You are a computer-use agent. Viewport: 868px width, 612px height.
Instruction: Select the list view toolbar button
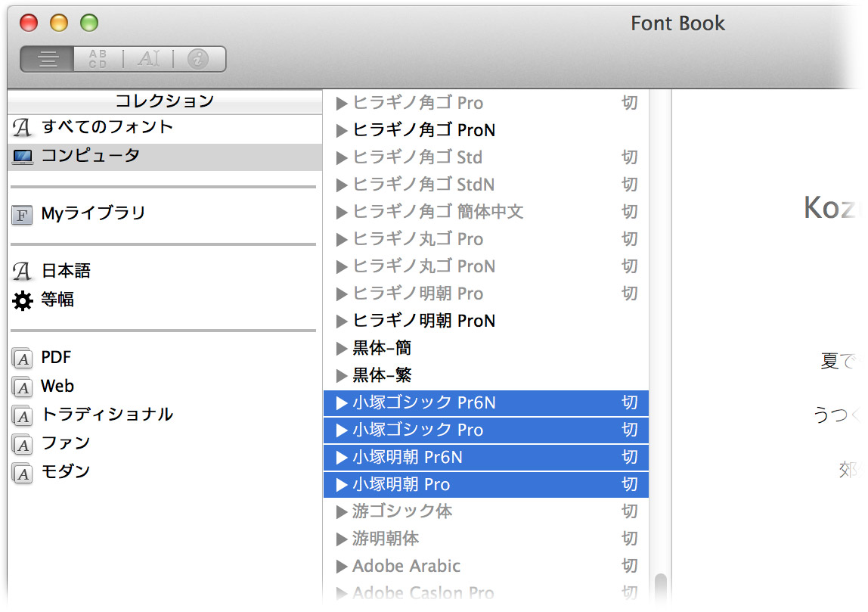click(48, 59)
